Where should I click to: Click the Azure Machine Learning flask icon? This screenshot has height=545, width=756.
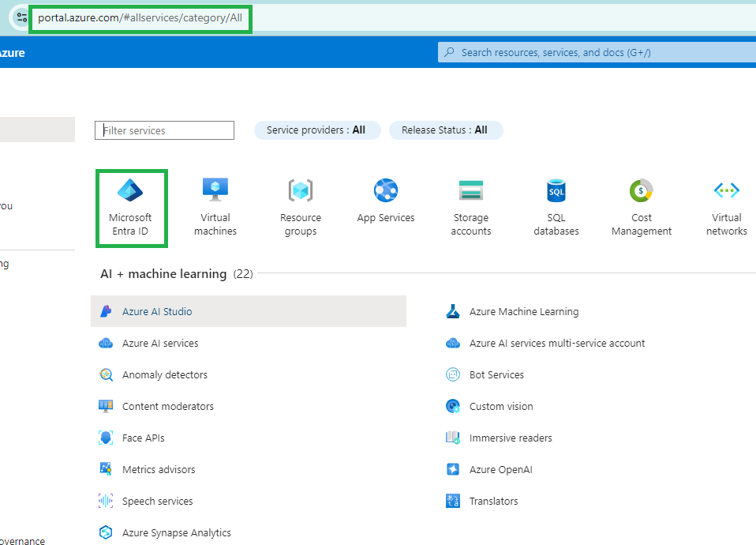coord(453,311)
